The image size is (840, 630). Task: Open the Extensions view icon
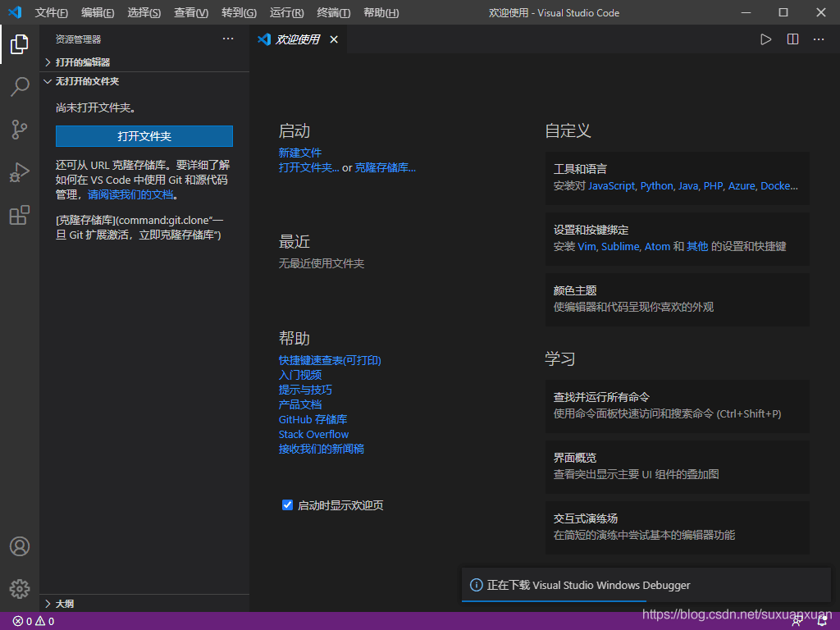click(x=20, y=216)
